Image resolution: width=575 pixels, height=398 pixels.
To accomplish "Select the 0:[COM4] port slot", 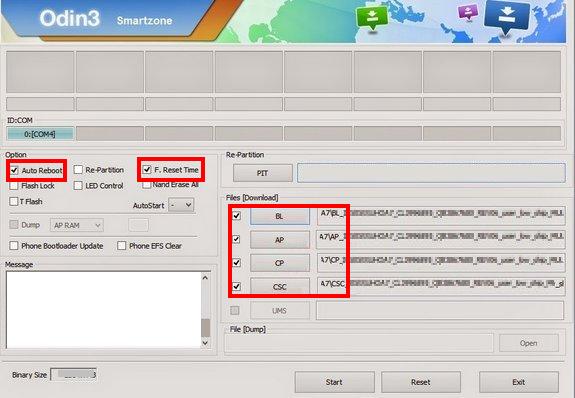I will coord(40,134).
